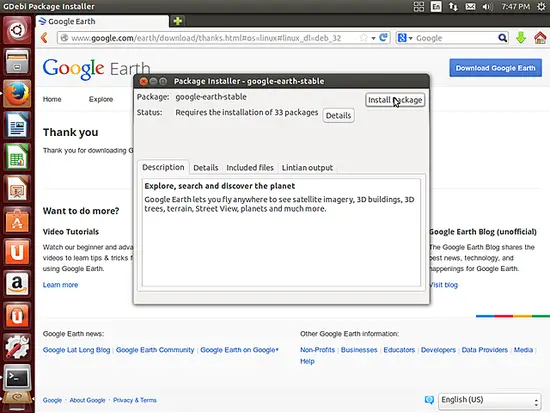Screen dimensions: 550x413
Task: Go to the browser home icon
Action: (x=540, y=38)
